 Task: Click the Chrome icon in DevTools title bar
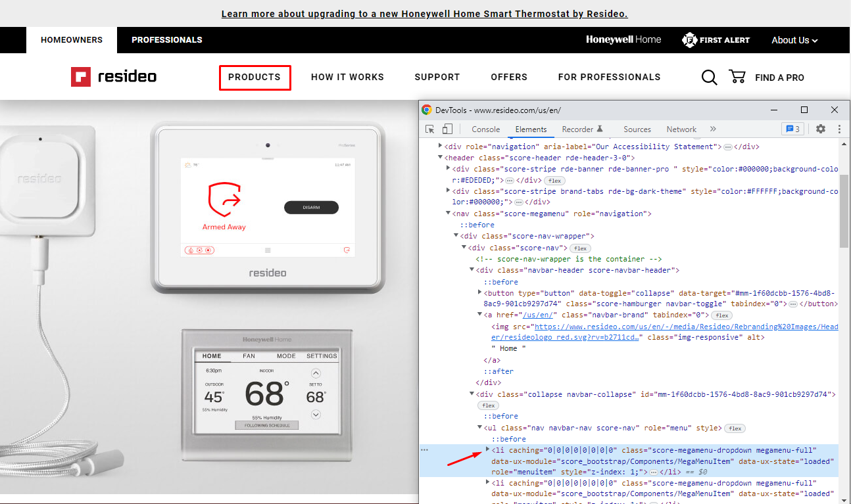click(427, 110)
